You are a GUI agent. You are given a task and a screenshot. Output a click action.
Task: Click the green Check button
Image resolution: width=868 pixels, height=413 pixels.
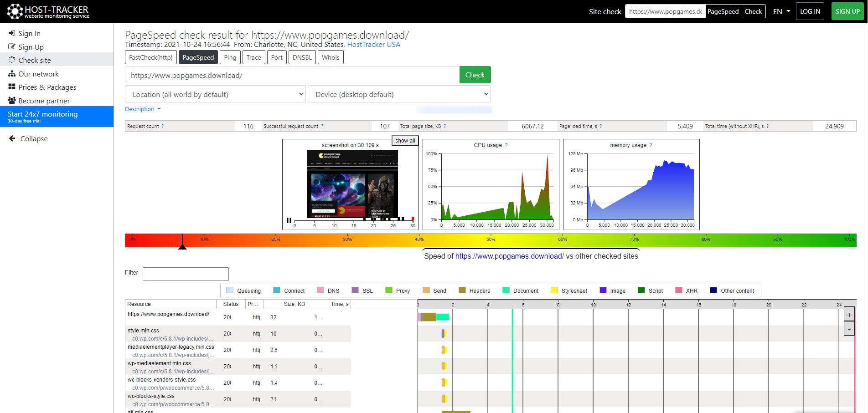[x=475, y=75]
